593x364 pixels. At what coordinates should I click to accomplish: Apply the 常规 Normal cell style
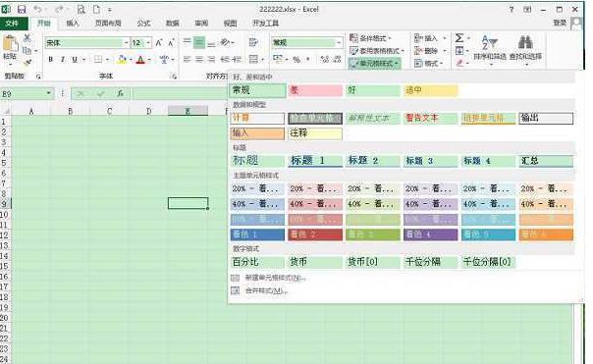click(258, 90)
